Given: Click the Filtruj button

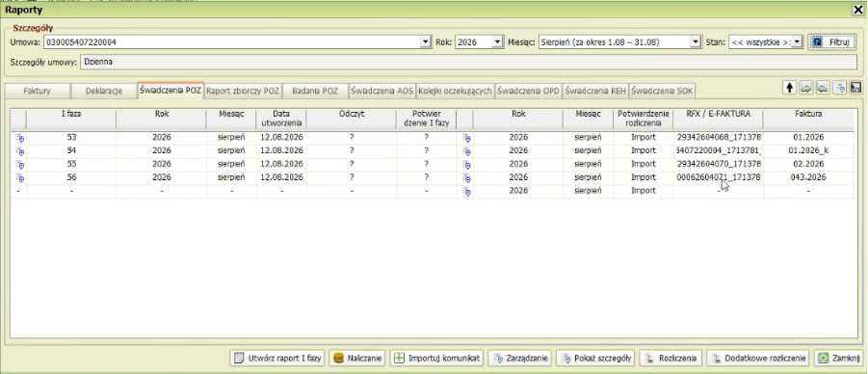Looking at the screenshot, I should (832, 42).
